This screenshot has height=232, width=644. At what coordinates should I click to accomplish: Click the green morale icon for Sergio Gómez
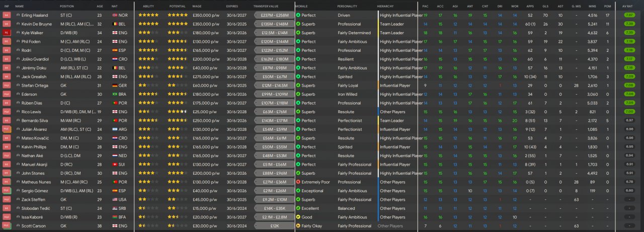tap(298, 191)
